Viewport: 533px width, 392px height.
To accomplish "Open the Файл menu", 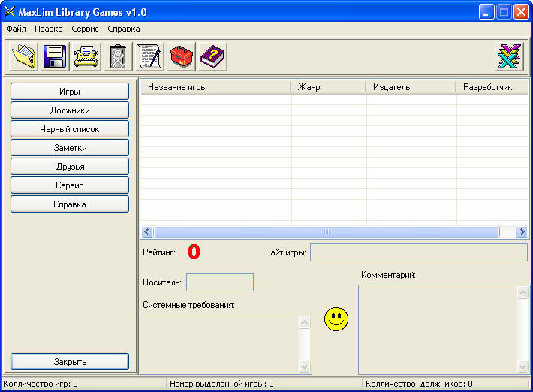I will click(16, 29).
